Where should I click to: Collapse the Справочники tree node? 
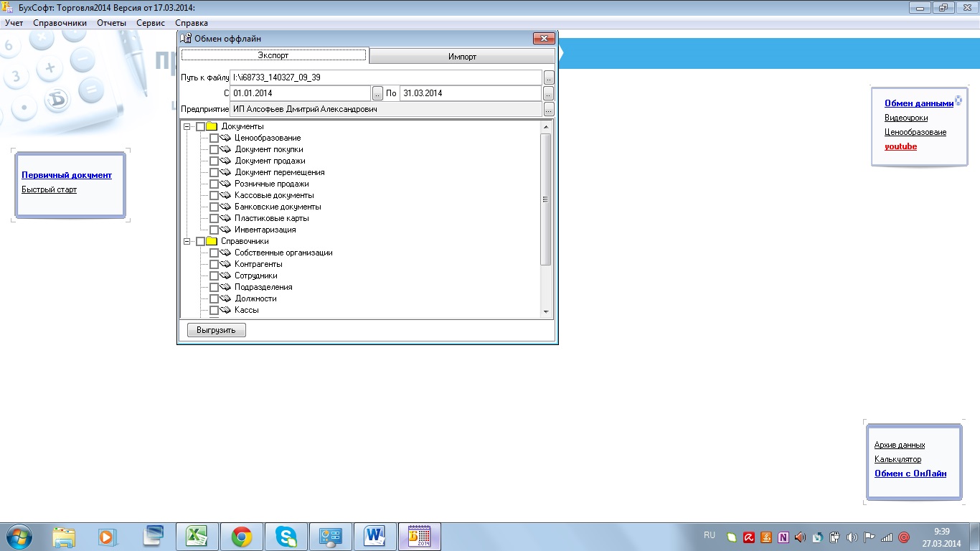[188, 242]
